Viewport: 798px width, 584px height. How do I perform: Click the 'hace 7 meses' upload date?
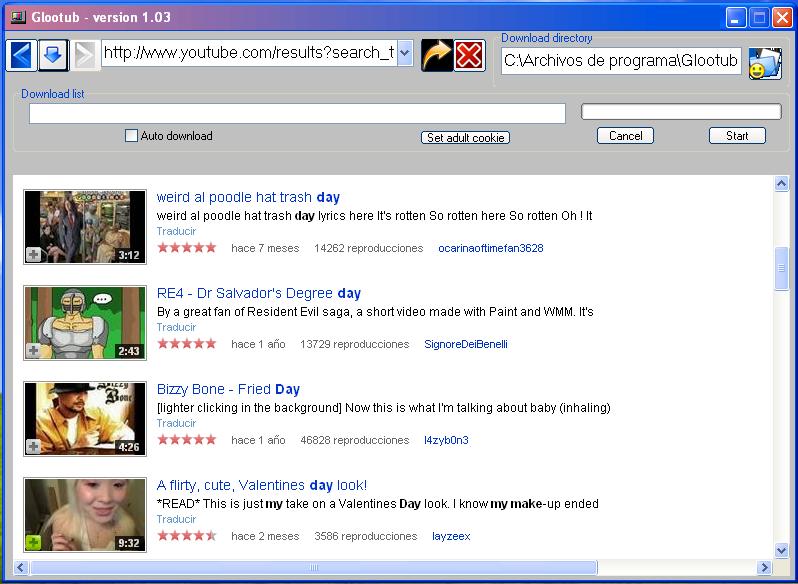265,248
